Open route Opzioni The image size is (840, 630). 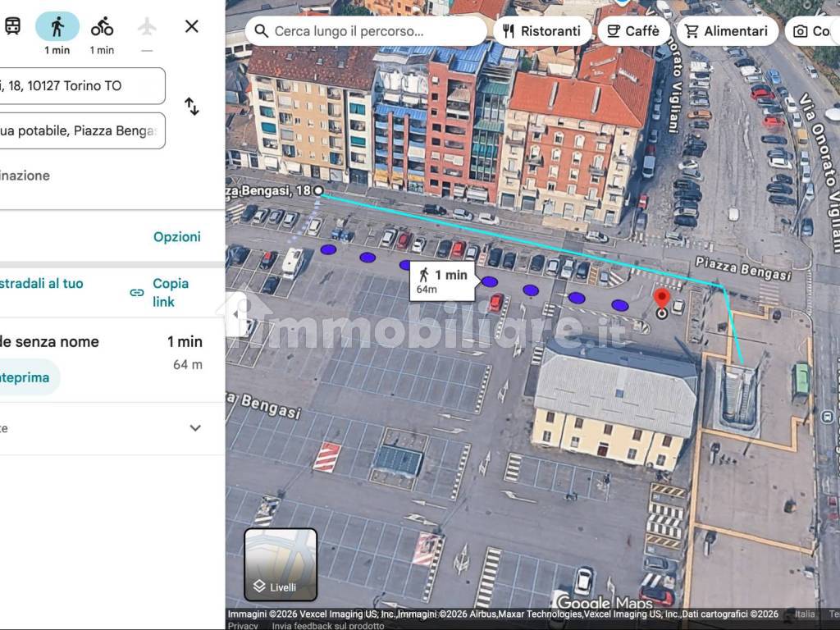pos(177,237)
